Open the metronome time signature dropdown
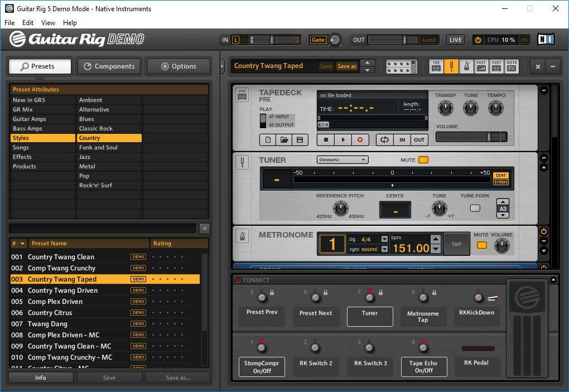 coord(384,239)
